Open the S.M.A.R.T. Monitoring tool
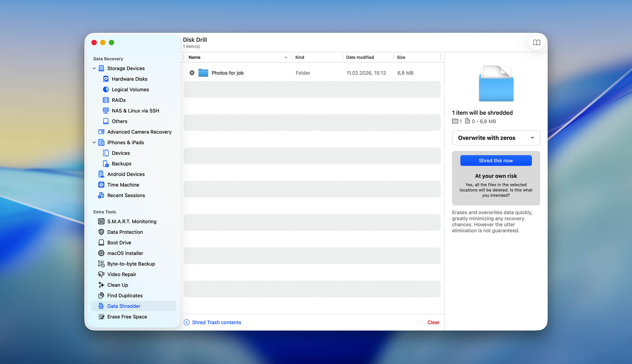The height and width of the screenshot is (364, 632). click(132, 221)
